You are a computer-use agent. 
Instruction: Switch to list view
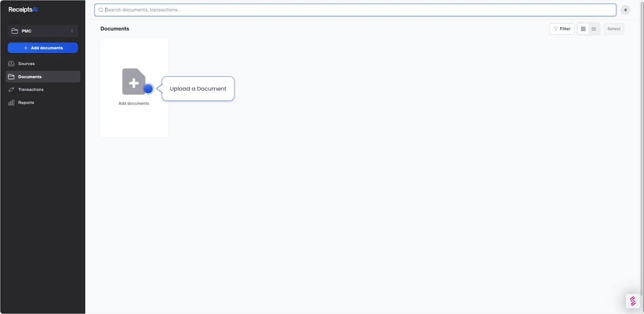coord(594,29)
